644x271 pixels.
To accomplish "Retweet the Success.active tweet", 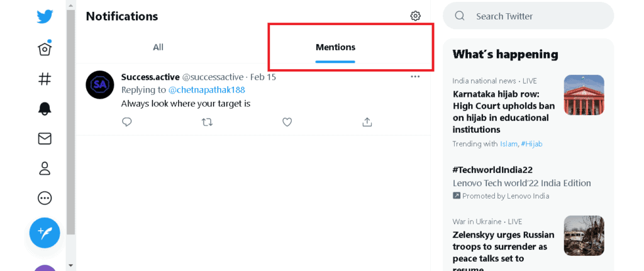I will (x=208, y=122).
